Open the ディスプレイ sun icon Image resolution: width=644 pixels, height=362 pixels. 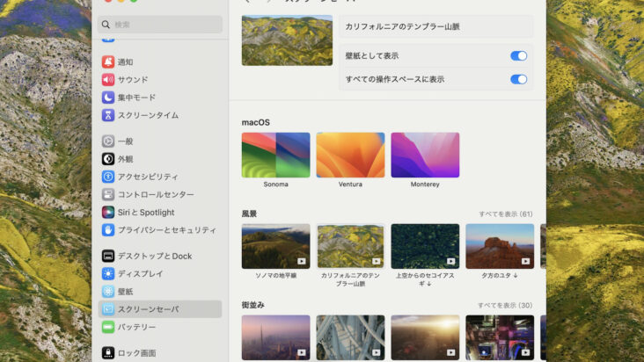(x=108, y=273)
